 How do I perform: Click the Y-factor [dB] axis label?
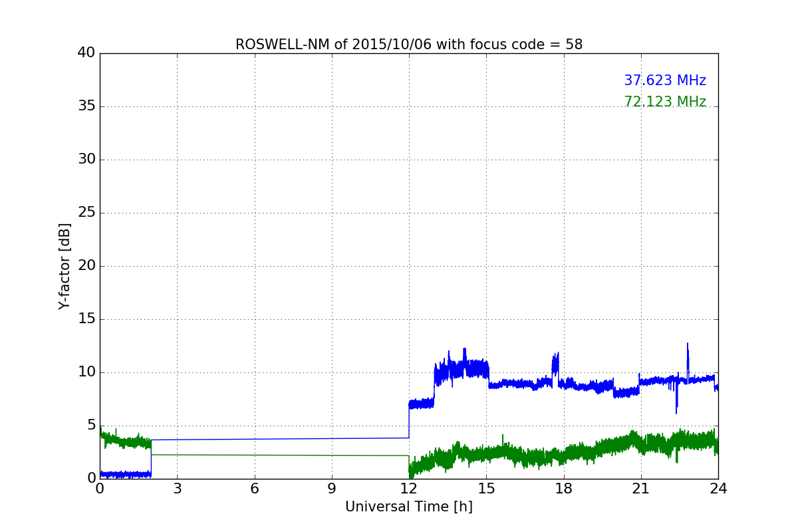click(65, 266)
